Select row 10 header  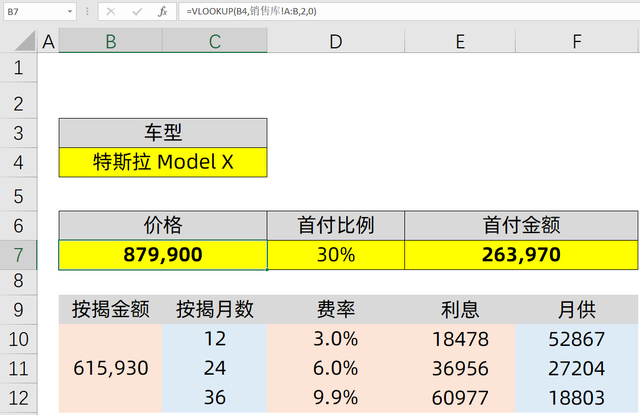tap(18, 339)
